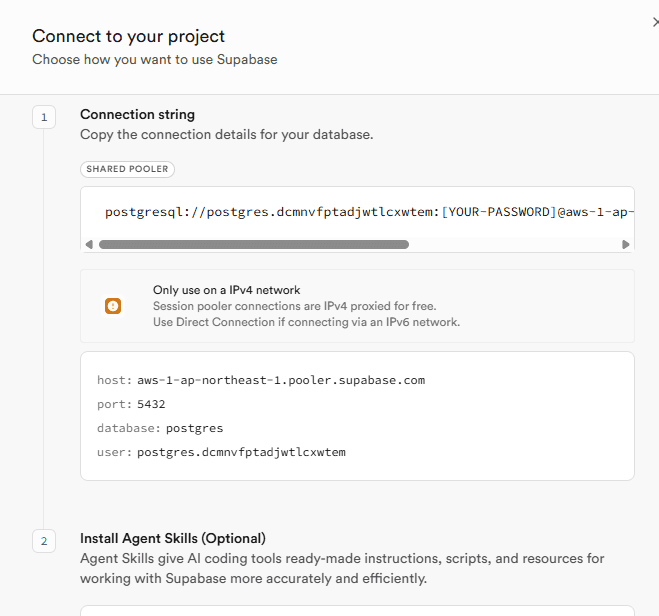Image resolution: width=659 pixels, height=616 pixels.
Task: Click the "Only use on a IPv4 network" heading
Action: 227,290
